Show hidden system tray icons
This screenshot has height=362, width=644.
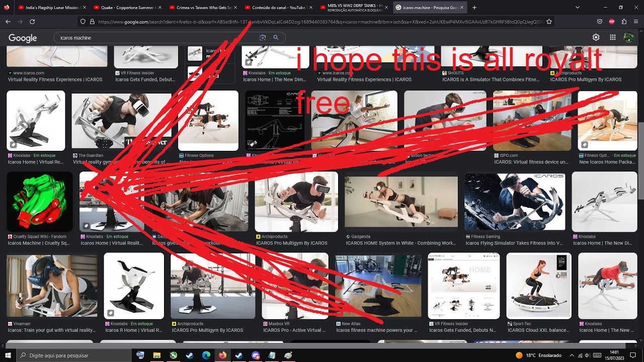pyautogui.click(x=572, y=355)
